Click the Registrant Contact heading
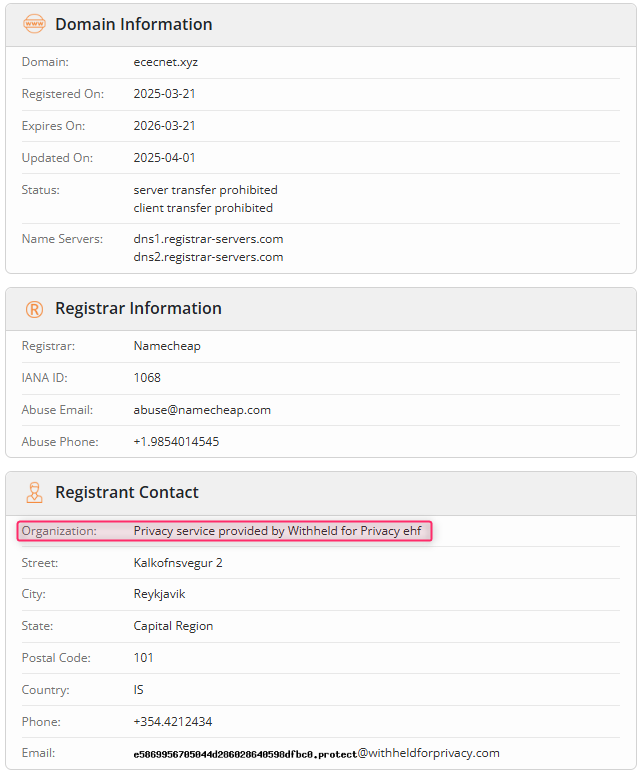639x772 pixels. click(127, 492)
